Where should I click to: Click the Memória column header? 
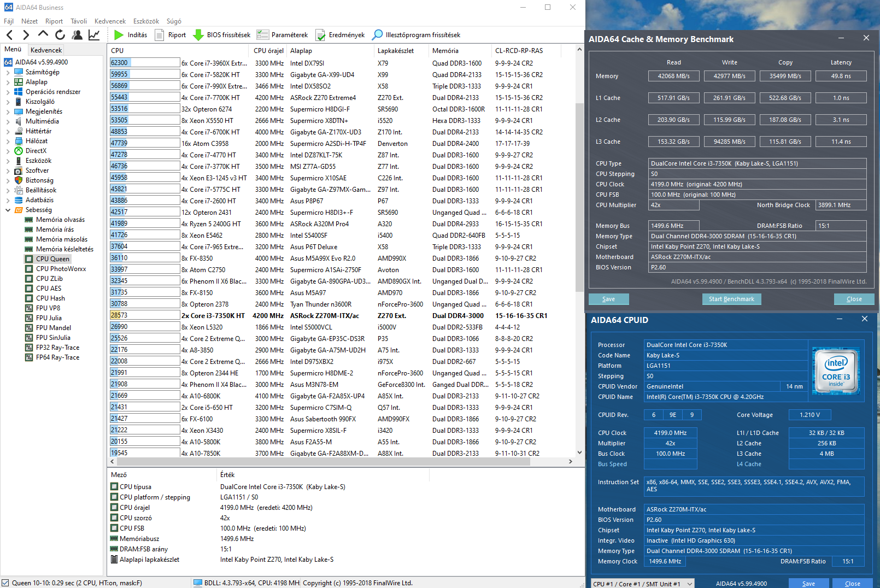(460, 50)
